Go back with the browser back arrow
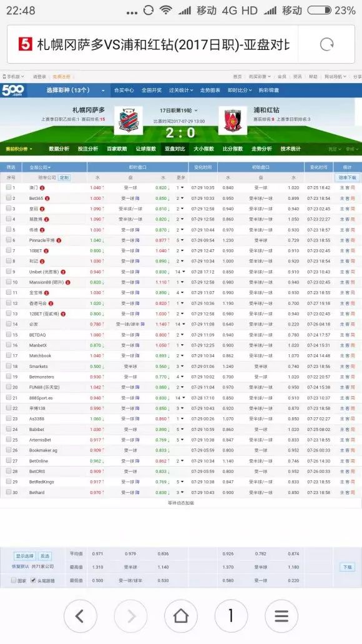This screenshot has width=362, height=644. click(81, 616)
